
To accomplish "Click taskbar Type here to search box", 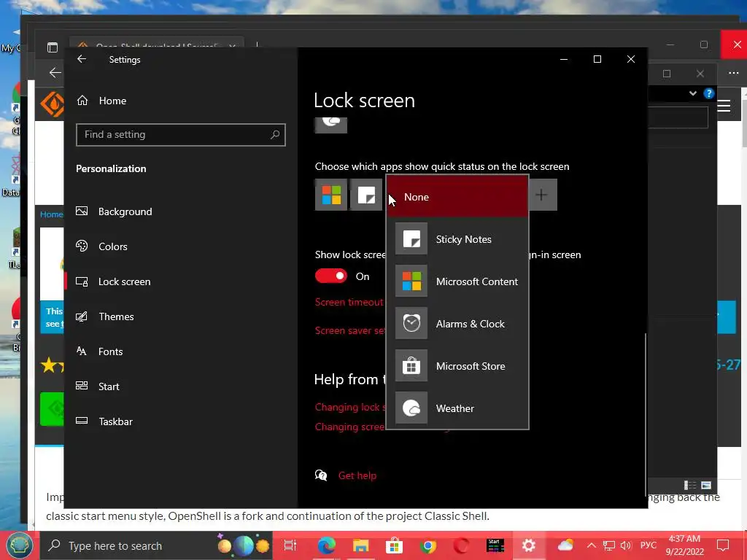I will (158, 545).
